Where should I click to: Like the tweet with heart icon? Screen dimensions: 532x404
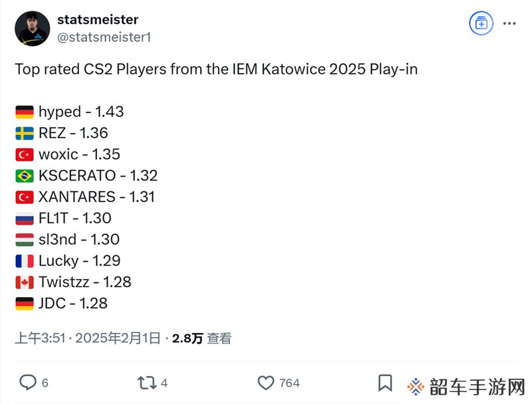265,383
